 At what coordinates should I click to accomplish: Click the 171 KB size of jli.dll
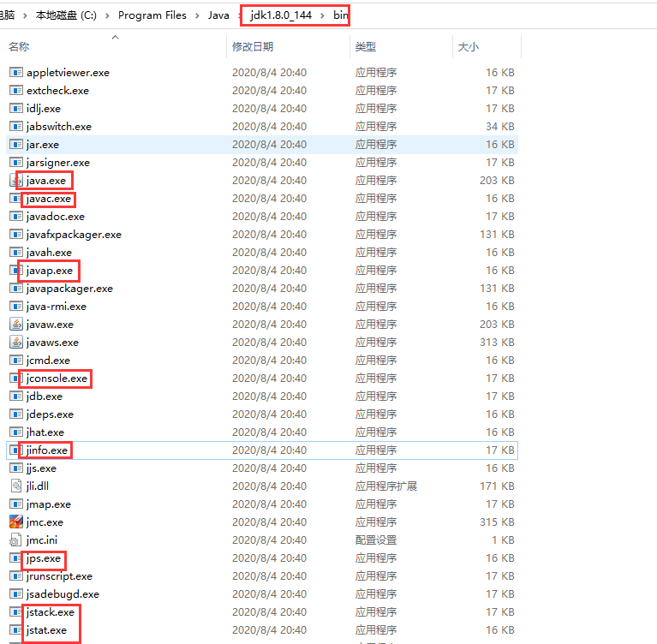tap(497, 486)
